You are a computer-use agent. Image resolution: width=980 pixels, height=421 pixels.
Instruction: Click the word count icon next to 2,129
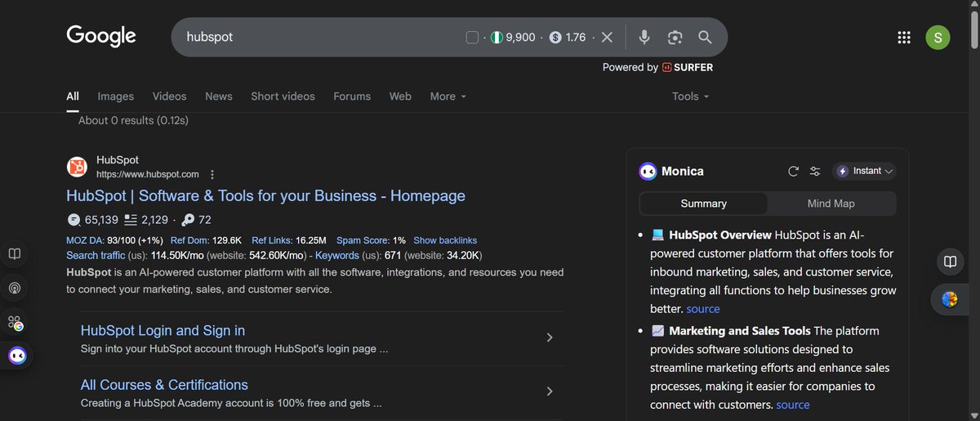131,219
